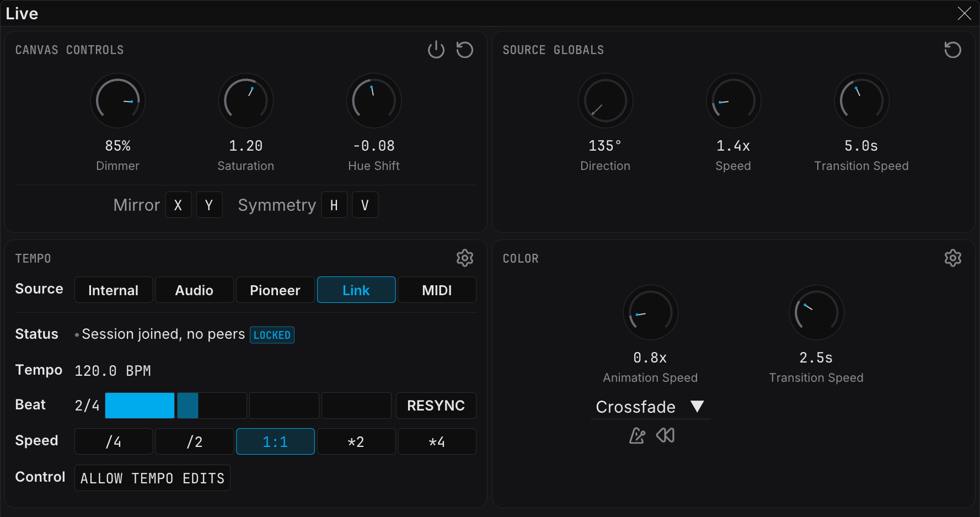Click the Direction knob
Screen dimensions: 980x517
coord(606,101)
